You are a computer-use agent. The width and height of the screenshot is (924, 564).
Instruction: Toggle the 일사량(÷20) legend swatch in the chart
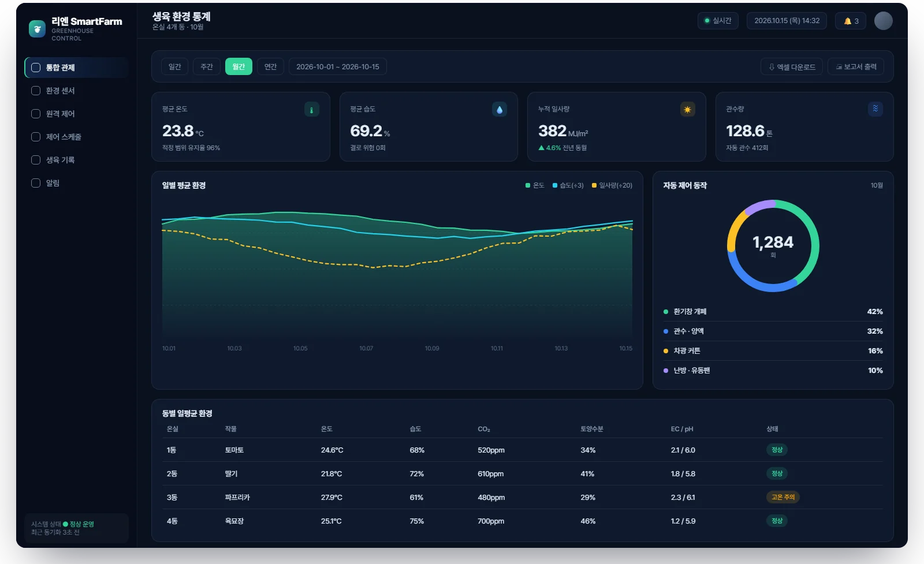pyautogui.click(x=594, y=185)
